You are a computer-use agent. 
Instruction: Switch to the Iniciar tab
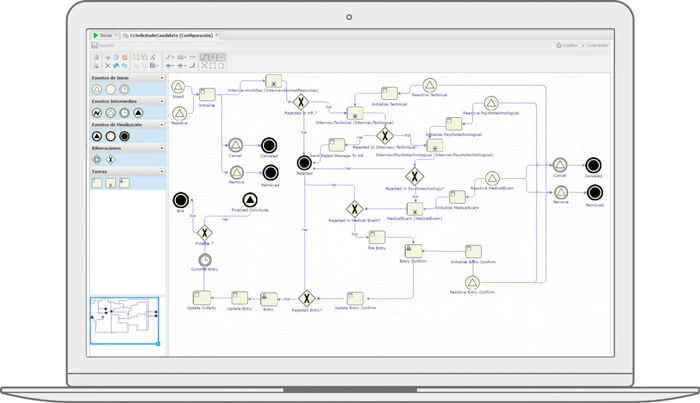pyautogui.click(x=103, y=35)
